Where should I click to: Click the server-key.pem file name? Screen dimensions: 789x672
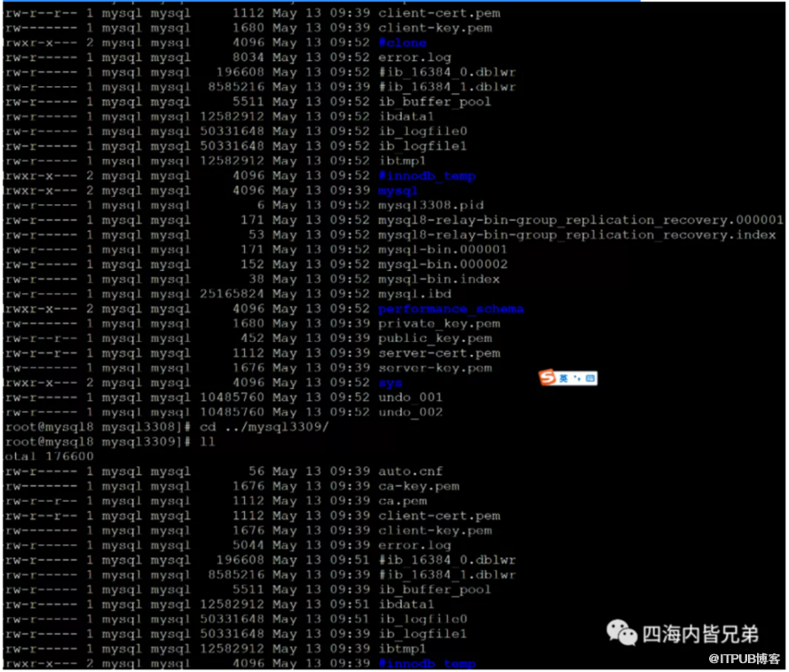point(435,368)
